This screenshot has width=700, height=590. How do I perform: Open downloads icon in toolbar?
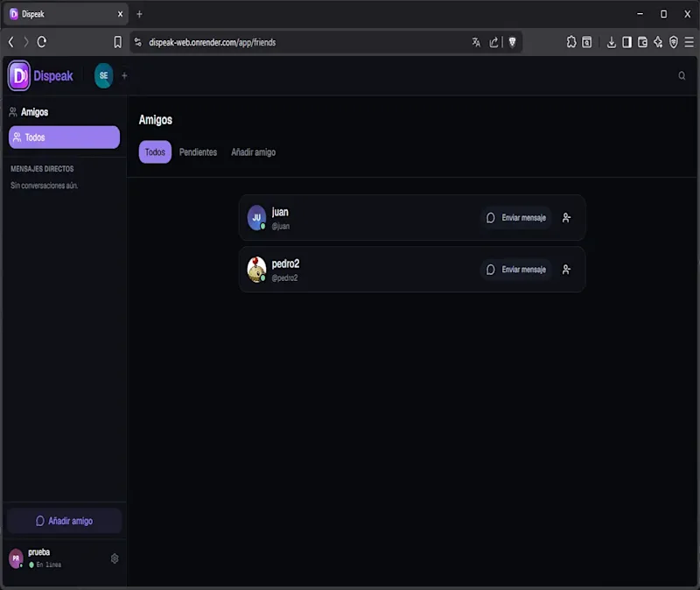point(611,42)
